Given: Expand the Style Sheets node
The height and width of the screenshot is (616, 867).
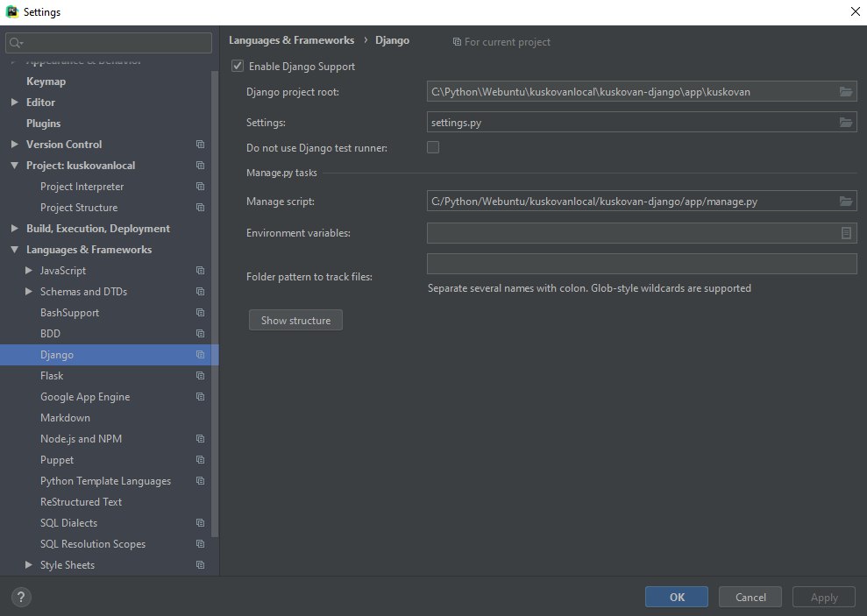Looking at the screenshot, I should click(x=29, y=564).
